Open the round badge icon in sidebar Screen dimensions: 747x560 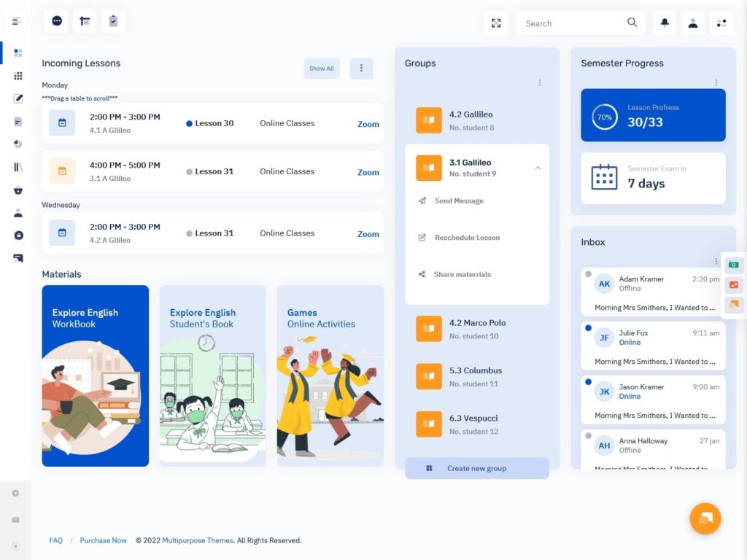18,236
